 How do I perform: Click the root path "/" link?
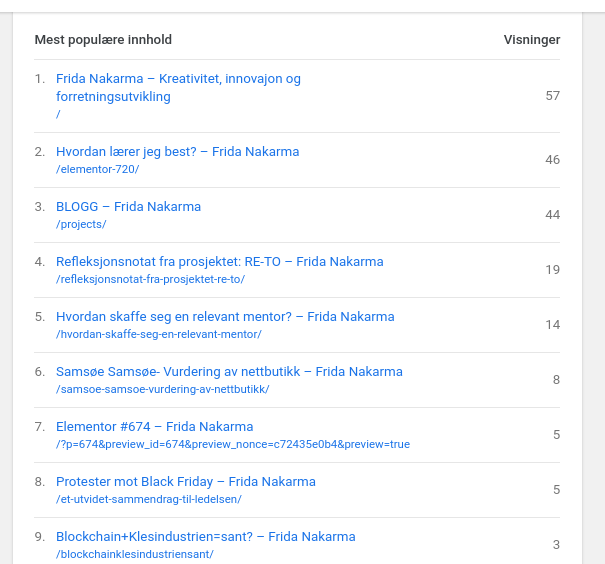point(58,114)
